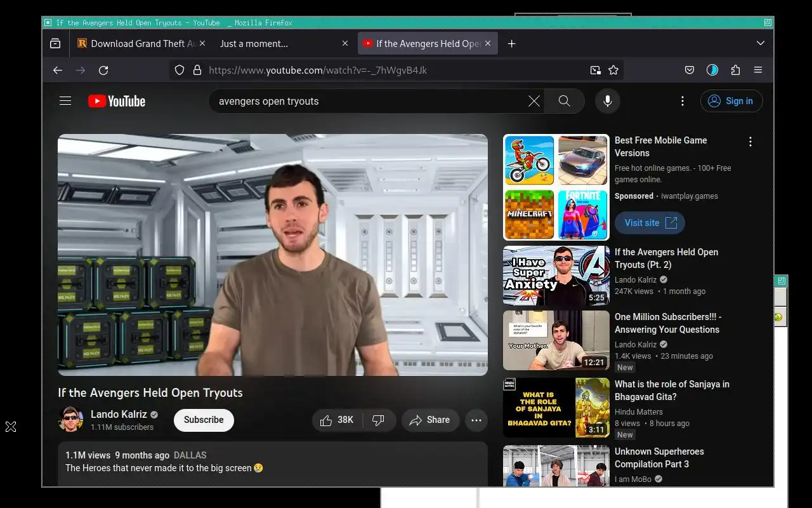This screenshot has width=812, height=508.
Task: Open Firefox application menu
Action: (x=758, y=70)
